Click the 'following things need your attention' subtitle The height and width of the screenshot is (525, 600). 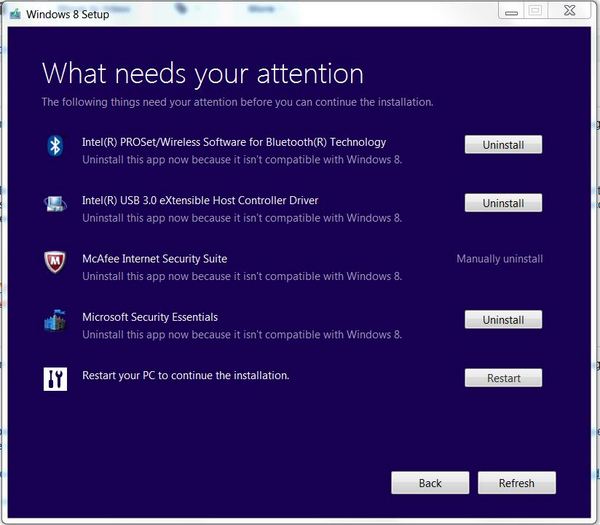coord(237,102)
